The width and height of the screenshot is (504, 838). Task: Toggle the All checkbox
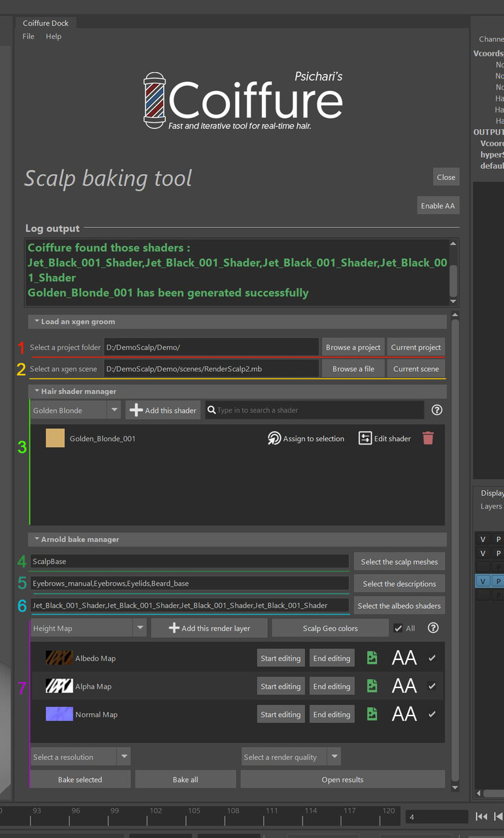398,628
